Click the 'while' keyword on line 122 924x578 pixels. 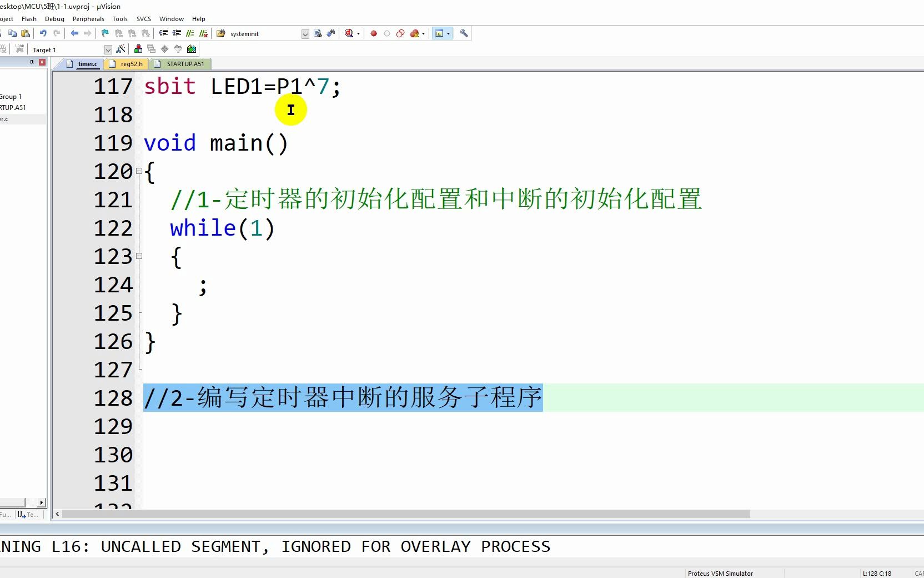click(203, 228)
